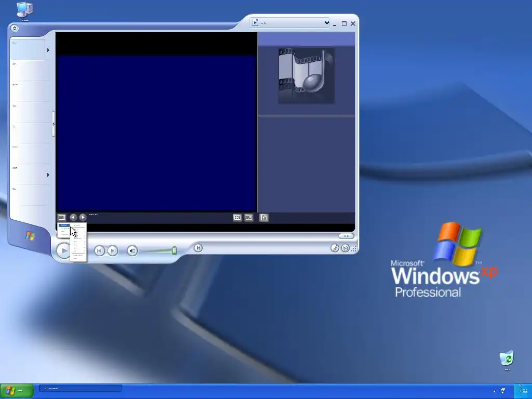This screenshot has width=532, height=399.
Task: Click the system tray clock
Action: (x=525, y=391)
